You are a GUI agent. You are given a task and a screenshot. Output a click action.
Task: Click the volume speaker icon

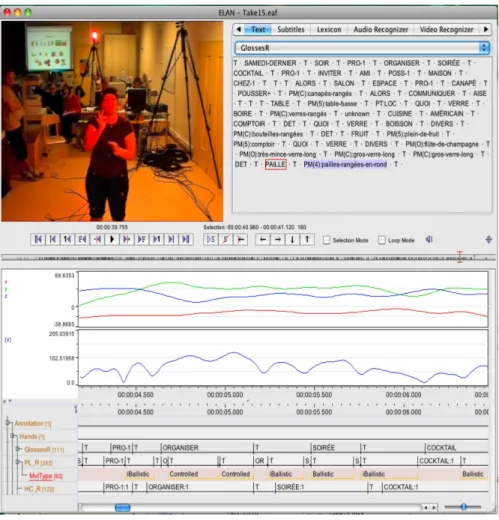(429, 239)
